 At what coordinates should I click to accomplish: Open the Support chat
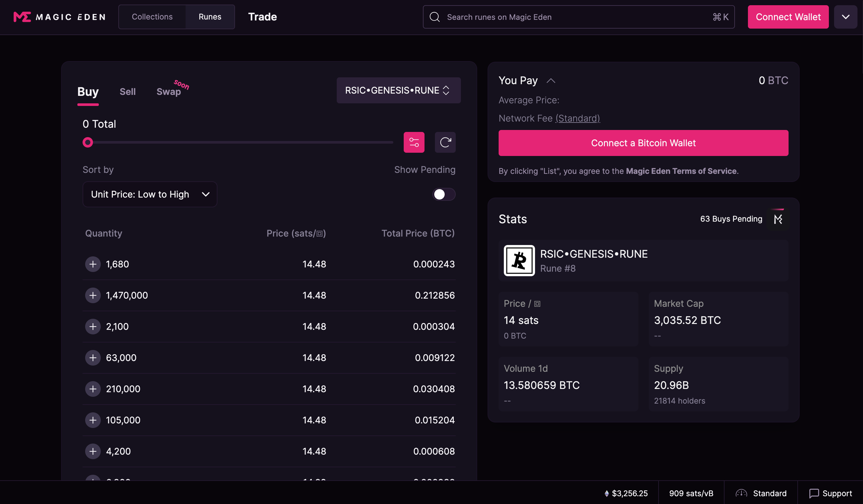830,493
